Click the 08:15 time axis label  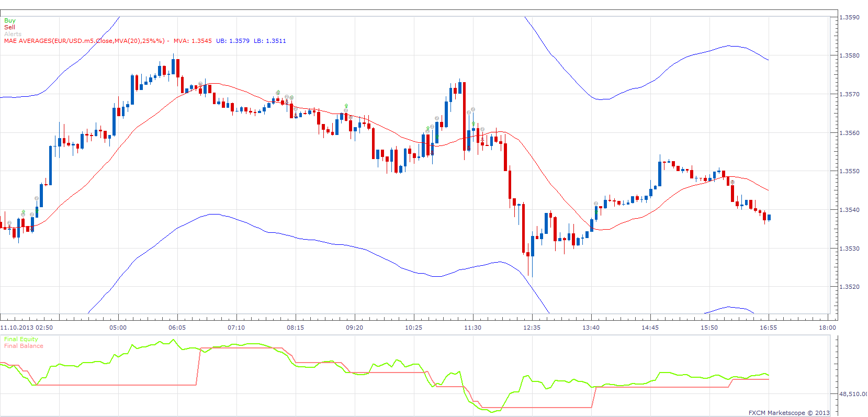point(295,328)
